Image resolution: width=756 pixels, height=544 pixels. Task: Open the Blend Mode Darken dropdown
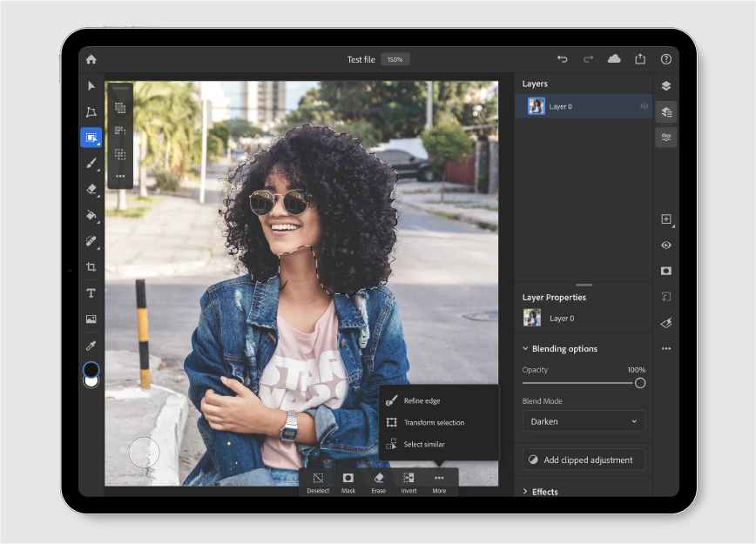[584, 421]
